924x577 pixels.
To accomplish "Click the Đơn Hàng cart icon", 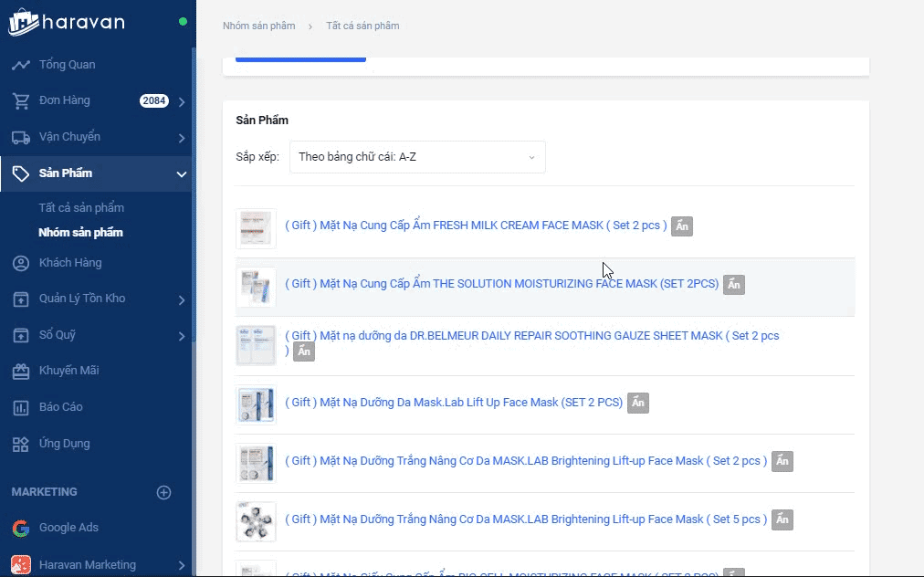I will [x=21, y=100].
